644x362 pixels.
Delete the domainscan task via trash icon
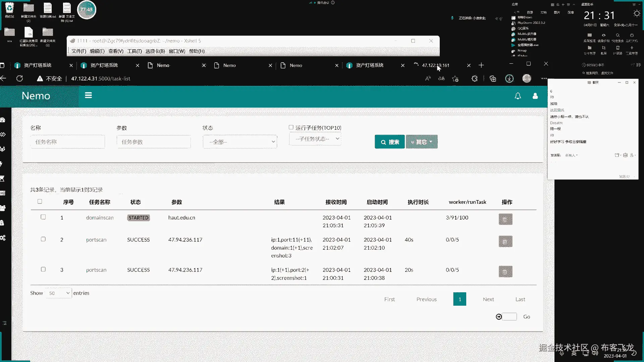[505, 219]
